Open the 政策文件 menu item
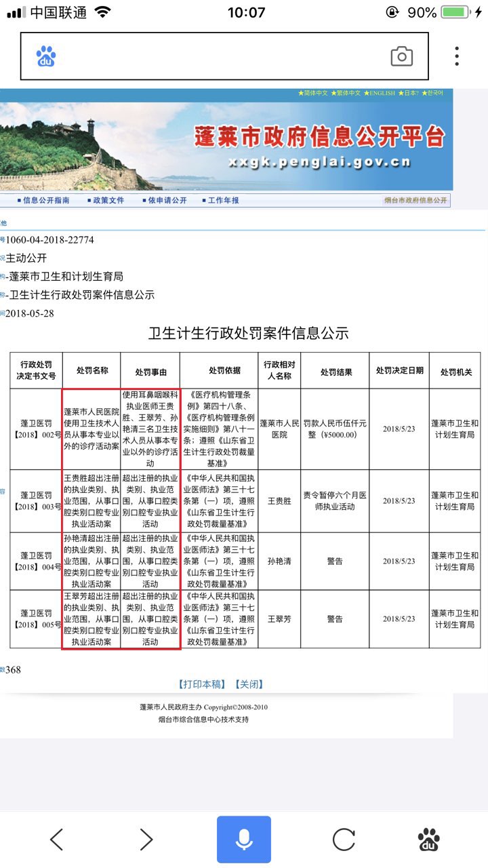488x868 pixels. 108,201
